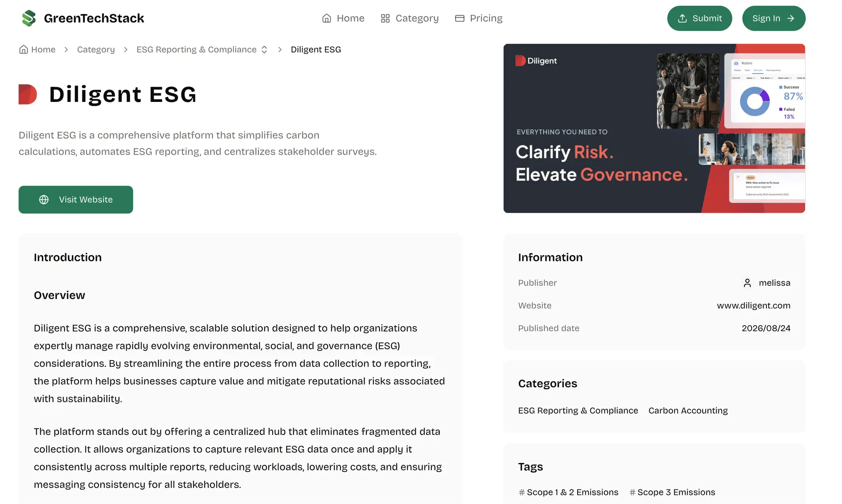Open the Scope 1 & 2 Emissions tag
This screenshot has width=842, height=504.
pyautogui.click(x=569, y=492)
